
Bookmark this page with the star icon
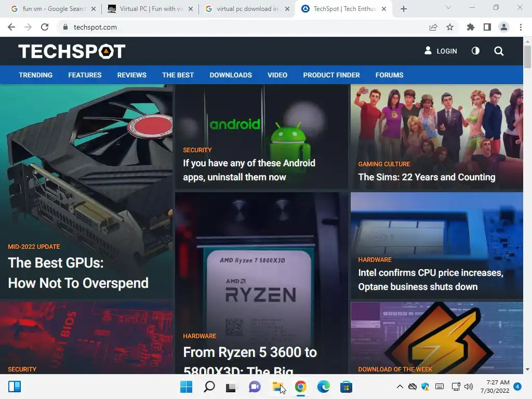(x=450, y=27)
